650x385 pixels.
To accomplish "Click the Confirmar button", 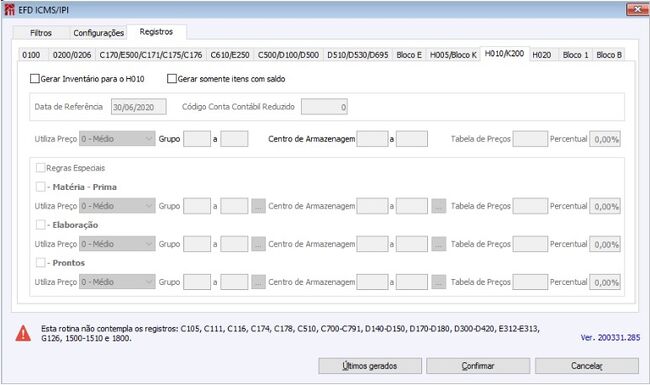I will coord(478,366).
